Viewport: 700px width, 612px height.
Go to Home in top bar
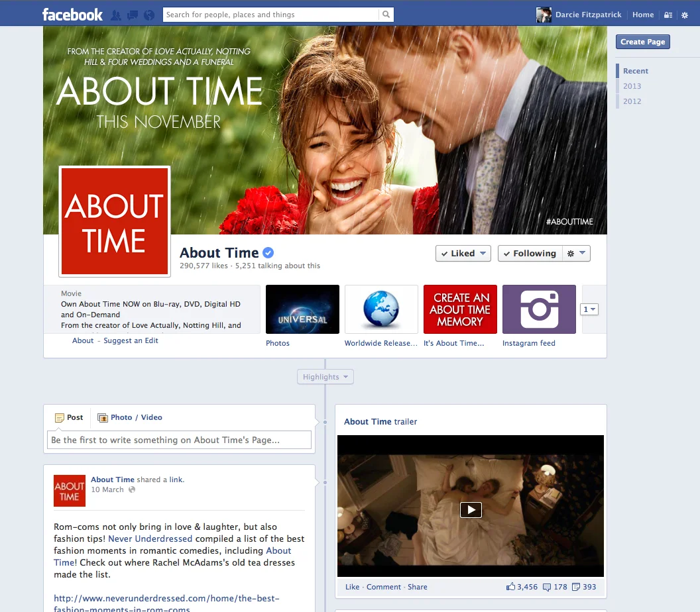point(643,15)
